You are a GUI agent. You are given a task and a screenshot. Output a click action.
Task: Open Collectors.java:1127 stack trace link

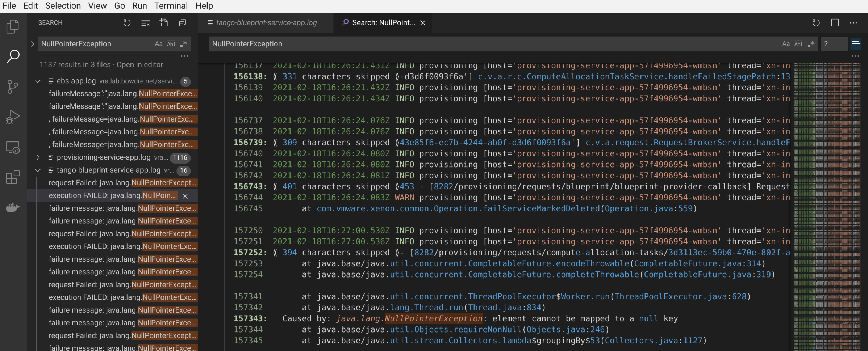click(x=654, y=341)
